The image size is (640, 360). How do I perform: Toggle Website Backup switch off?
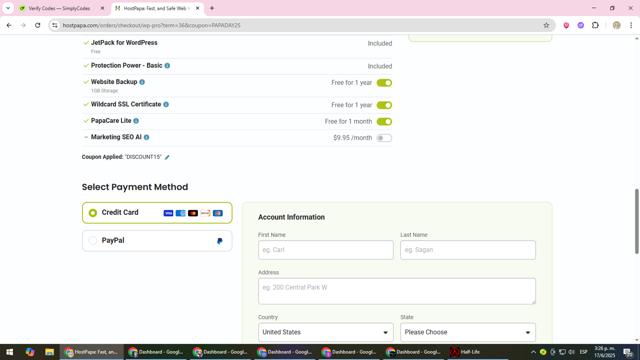tap(384, 83)
